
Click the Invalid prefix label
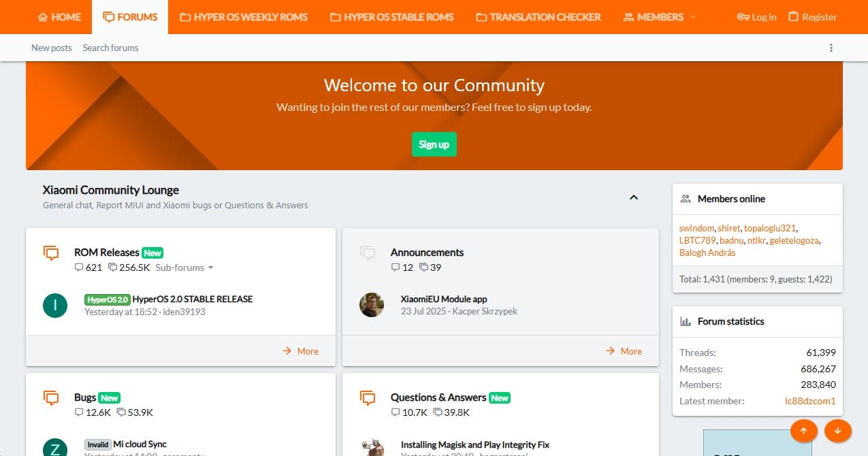coord(97,444)
